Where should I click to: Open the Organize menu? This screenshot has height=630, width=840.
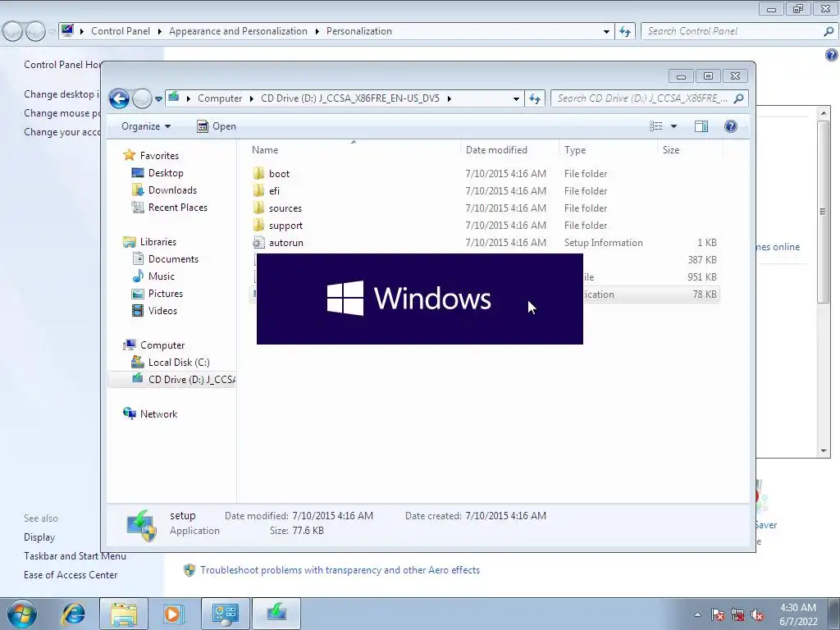coord(146,126)
